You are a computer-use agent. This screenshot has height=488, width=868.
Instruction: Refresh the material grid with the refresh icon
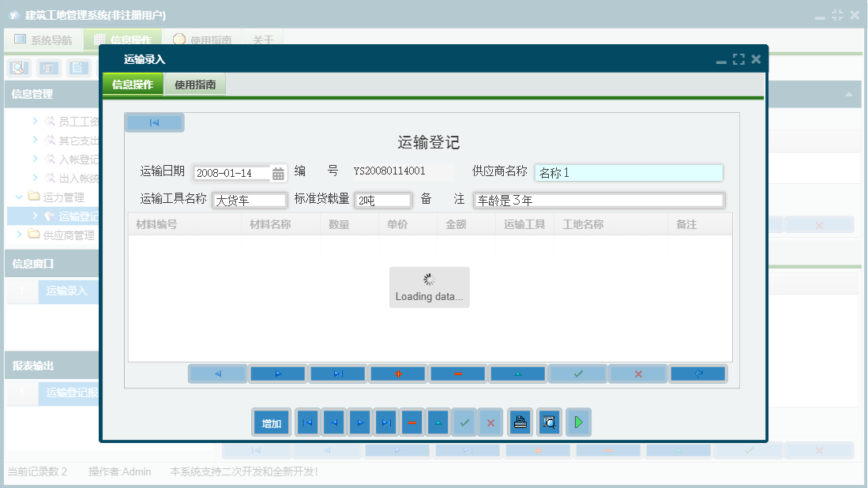tap(697, 373)
